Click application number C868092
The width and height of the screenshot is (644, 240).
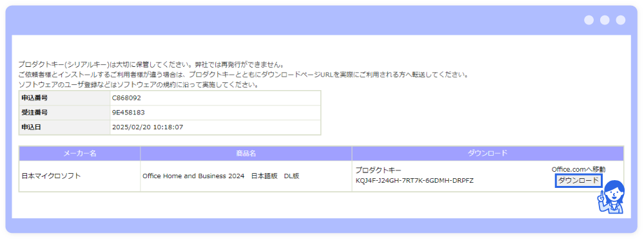click(x=126, y=98)
